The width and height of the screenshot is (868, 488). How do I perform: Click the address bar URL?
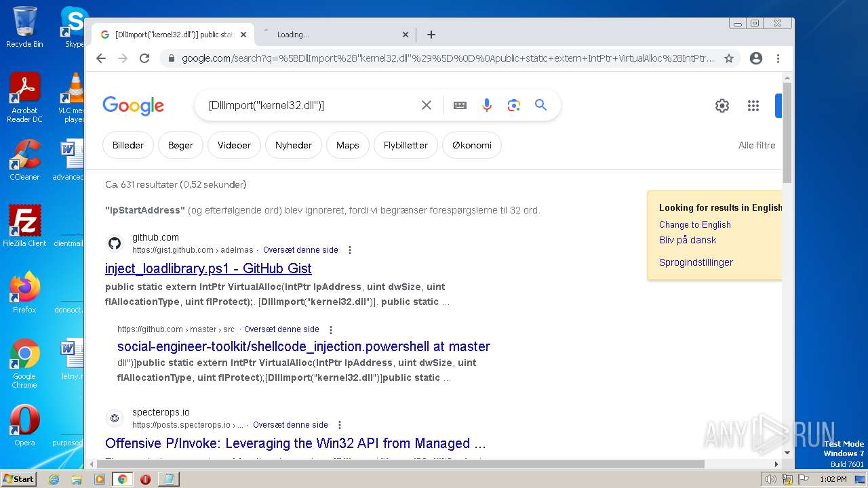point(448,58)
